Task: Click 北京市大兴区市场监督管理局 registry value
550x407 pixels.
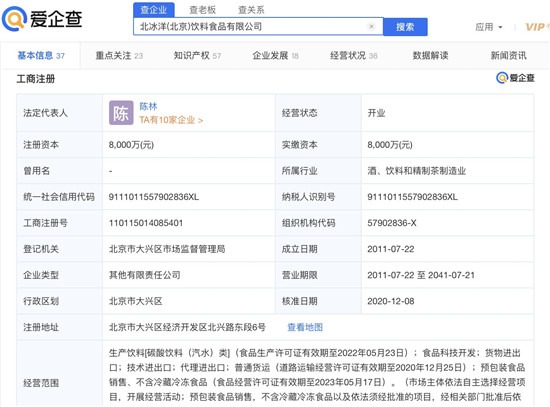Action: (x=167, y=249)
